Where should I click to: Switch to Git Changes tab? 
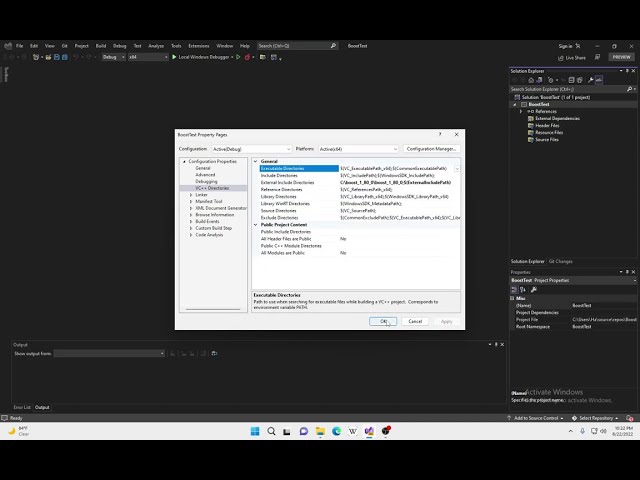tap(560, 262)
